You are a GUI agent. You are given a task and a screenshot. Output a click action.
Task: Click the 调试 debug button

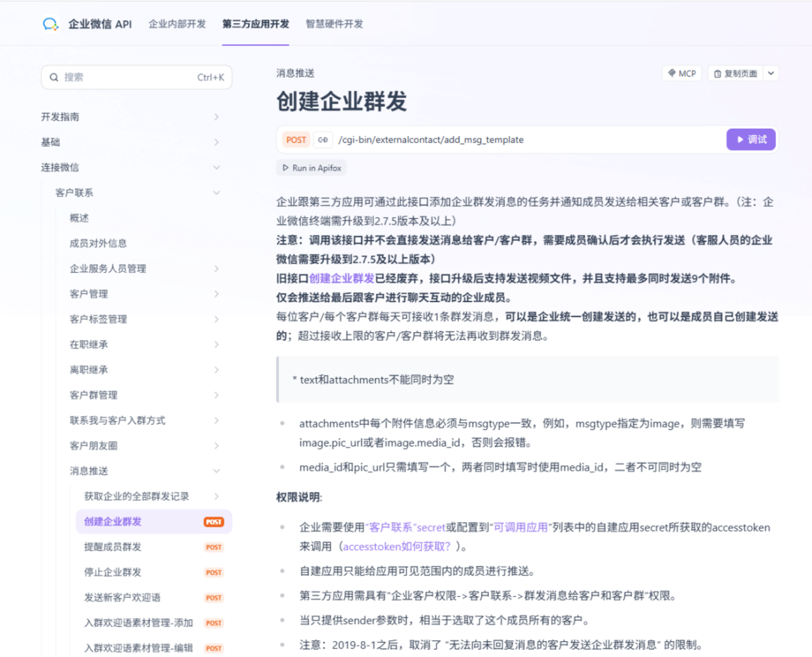[751, 139]
